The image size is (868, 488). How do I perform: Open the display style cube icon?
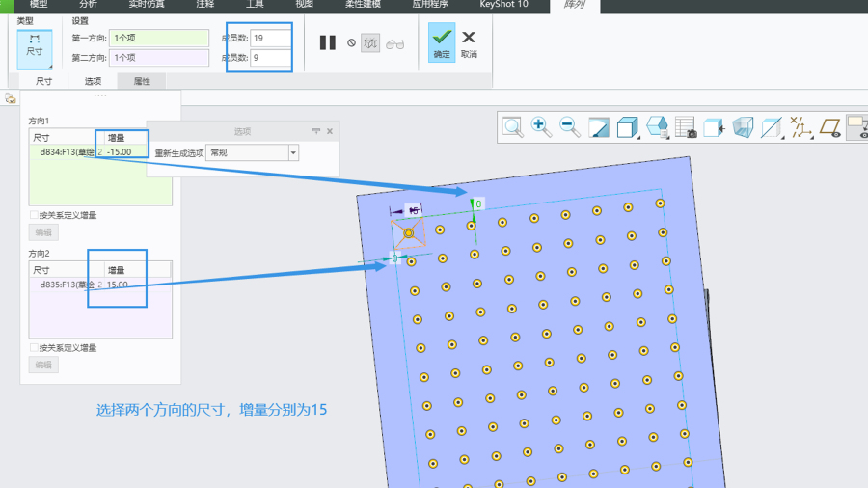click(x=627, y=127)
